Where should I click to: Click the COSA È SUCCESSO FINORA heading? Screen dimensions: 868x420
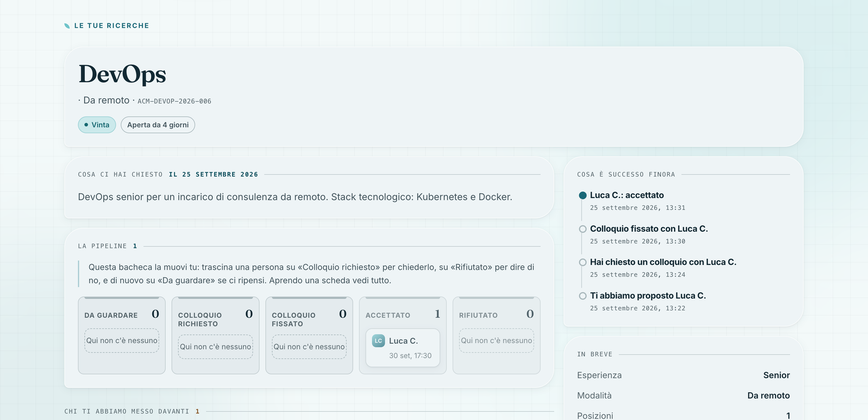pos(626,174)
